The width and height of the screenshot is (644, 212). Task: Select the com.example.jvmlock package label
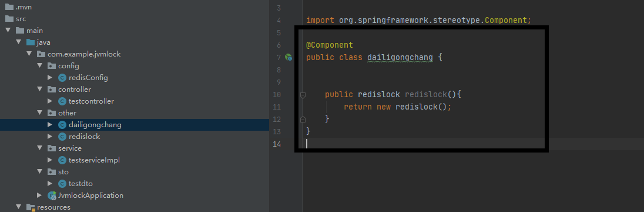point(84,54)
